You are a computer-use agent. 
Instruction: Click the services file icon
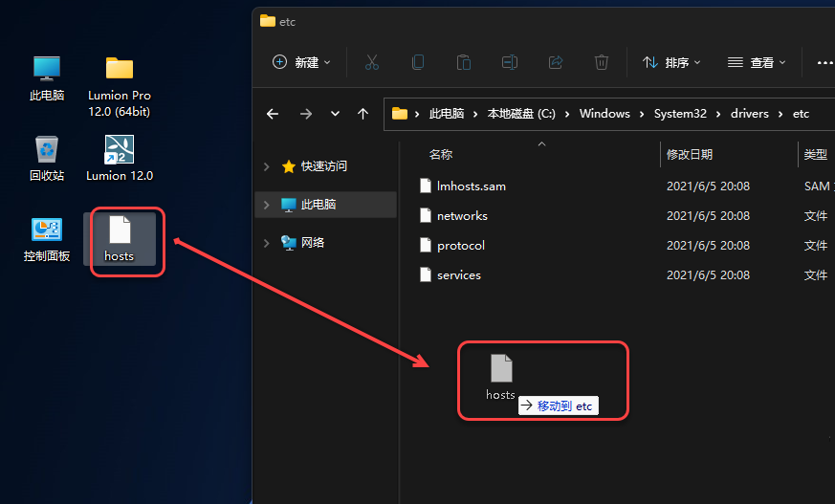[426, 274]
